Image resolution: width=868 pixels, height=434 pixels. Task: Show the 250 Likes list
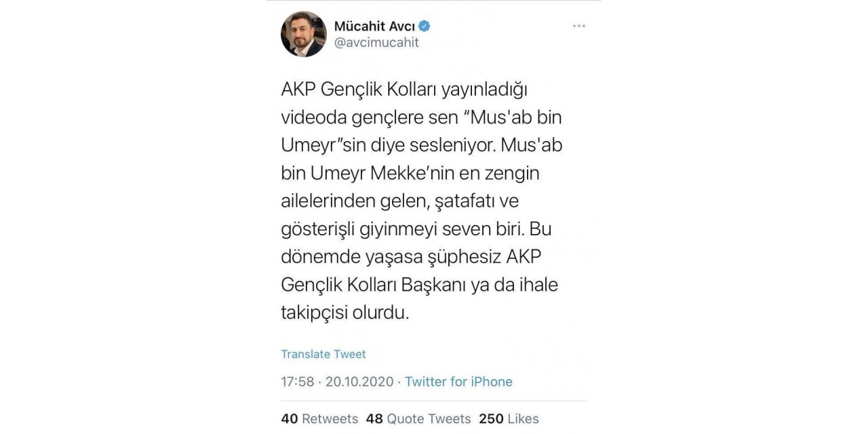[509, 418]
